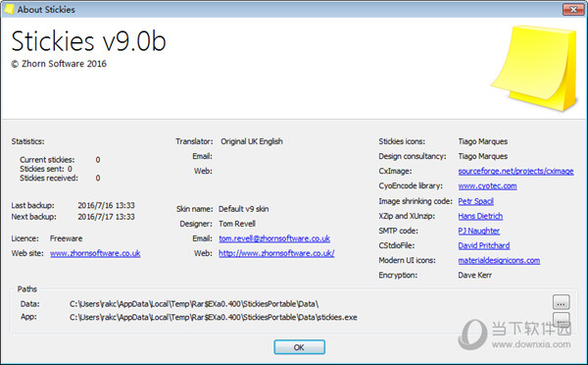588x365 pixels.
Task: Click 'Stickies received:' label
Action: pyautogui.click(x=49, y=178)
